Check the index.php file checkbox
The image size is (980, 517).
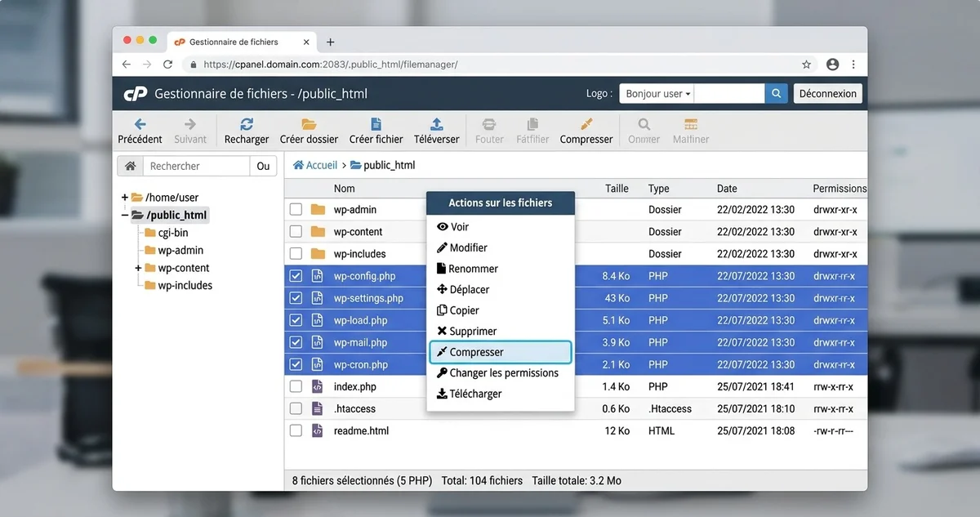click(296, 386)
